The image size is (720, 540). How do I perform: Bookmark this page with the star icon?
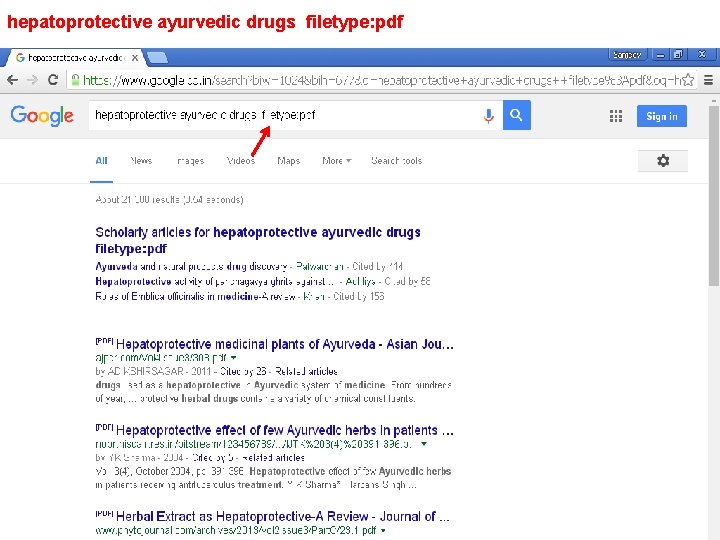click(688, 80)
